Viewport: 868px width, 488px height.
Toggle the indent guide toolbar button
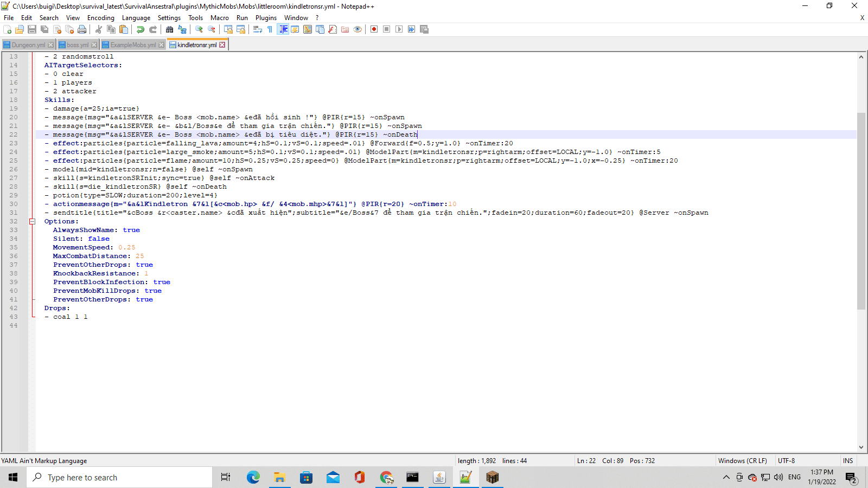(x=283, y=29)
